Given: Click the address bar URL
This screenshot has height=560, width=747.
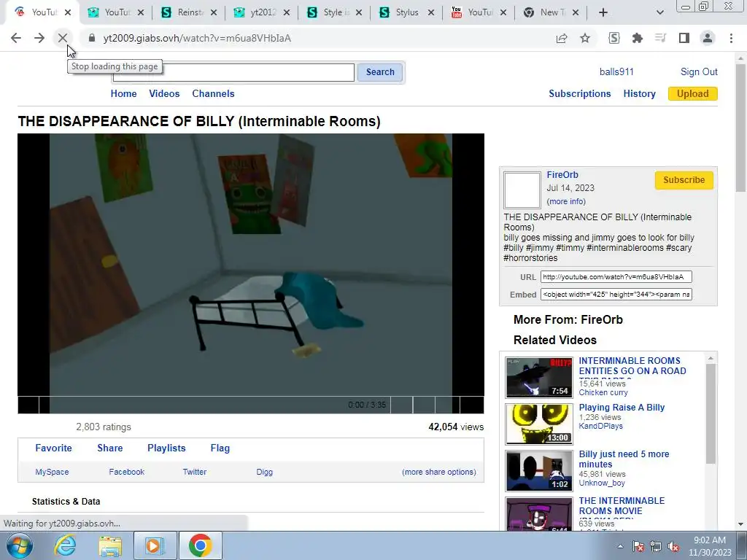Looking at the screenshot, I should click(197, 38).
